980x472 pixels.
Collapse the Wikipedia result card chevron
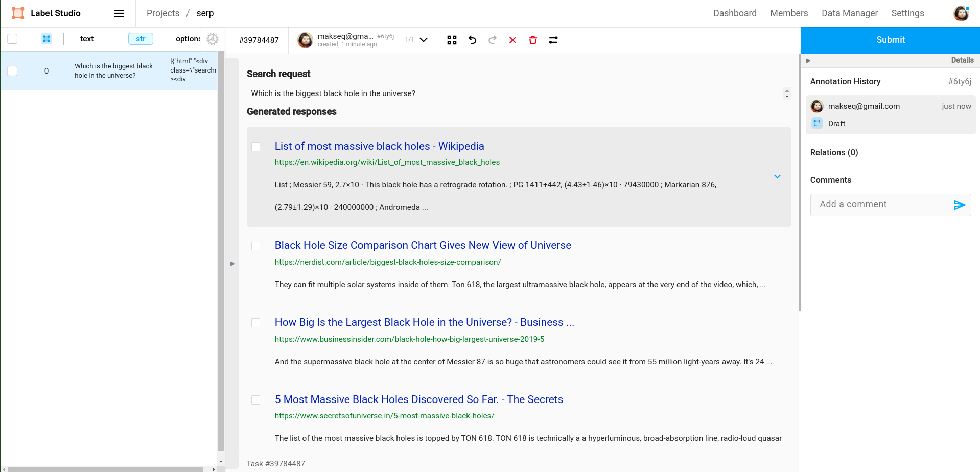click(777, 176)
